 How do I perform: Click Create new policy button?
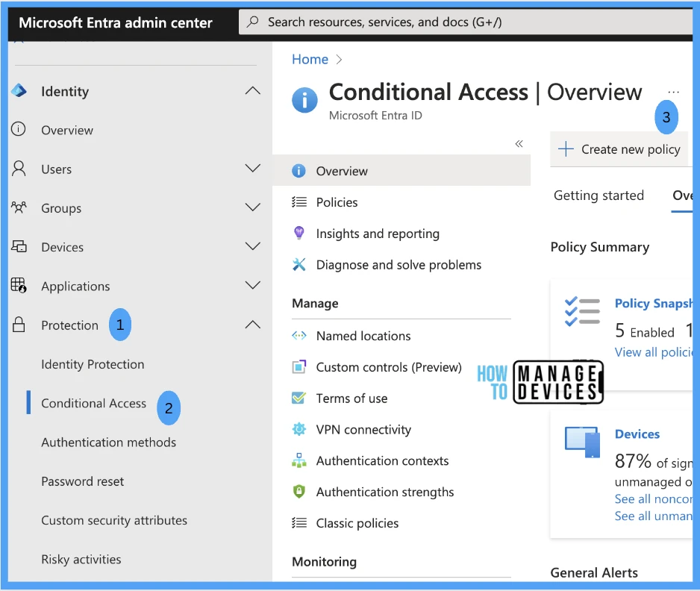click(x=621, y=149)
